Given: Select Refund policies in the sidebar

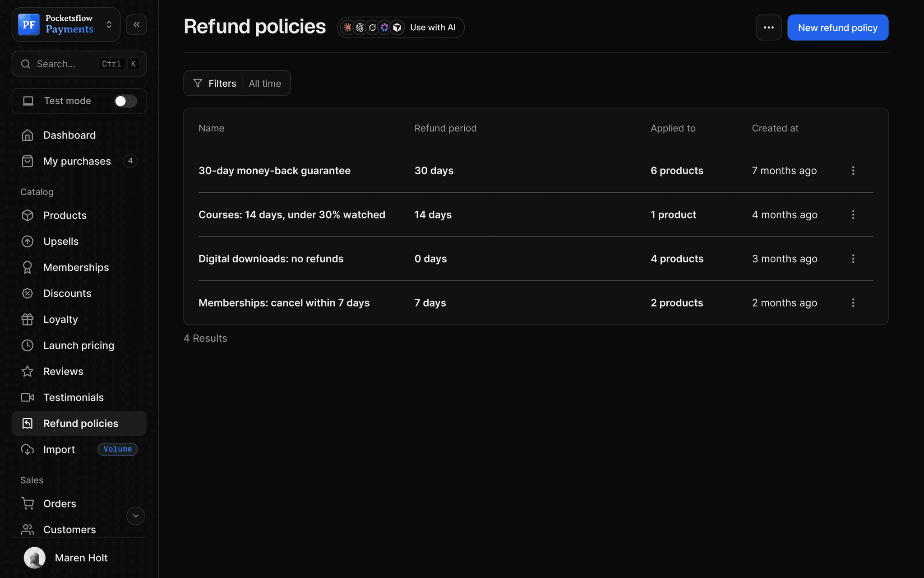Looking at the screenshot, I should (x=79, y=424).
